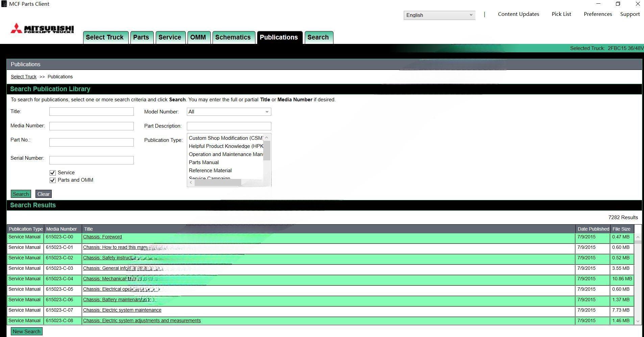Click left arrow of Publication Type horizontal scrollbar
Image resolution: width=644 pixels, height=337 pixels.
tap(191, 182)
